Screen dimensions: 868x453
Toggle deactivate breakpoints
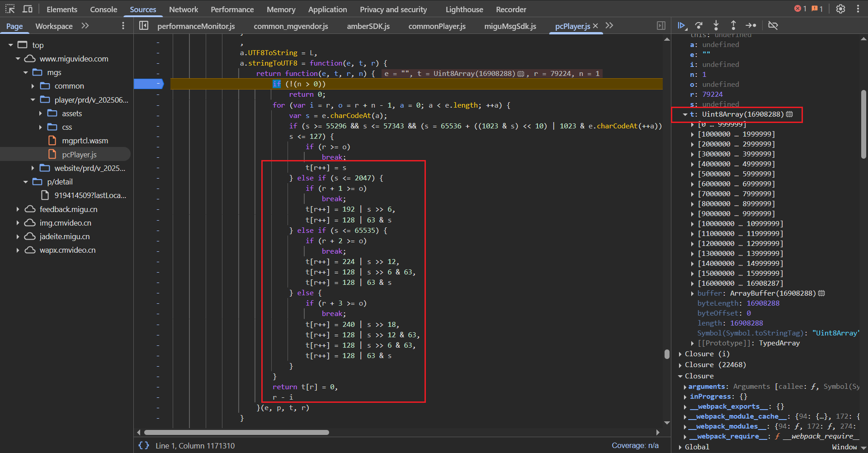tap(773, 26)
